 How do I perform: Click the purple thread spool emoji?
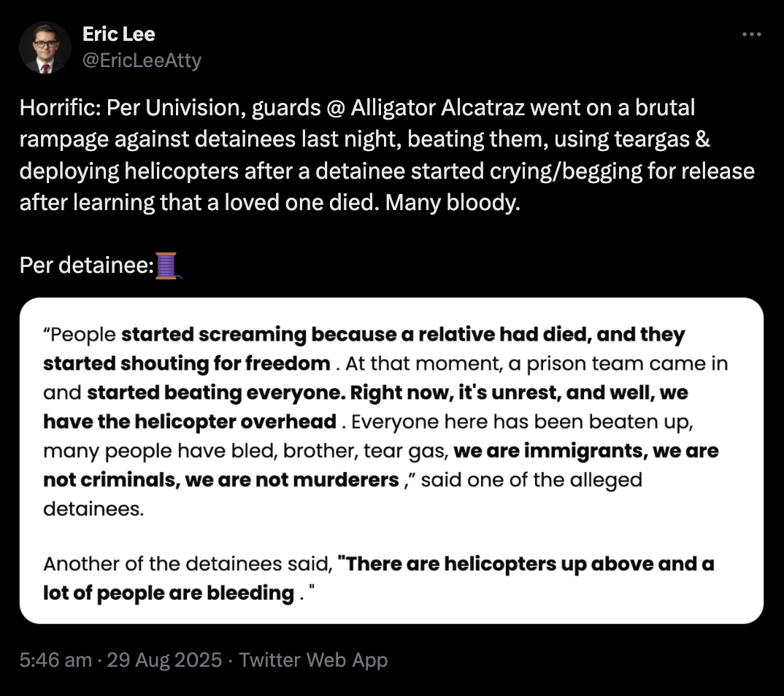(167, 266)
